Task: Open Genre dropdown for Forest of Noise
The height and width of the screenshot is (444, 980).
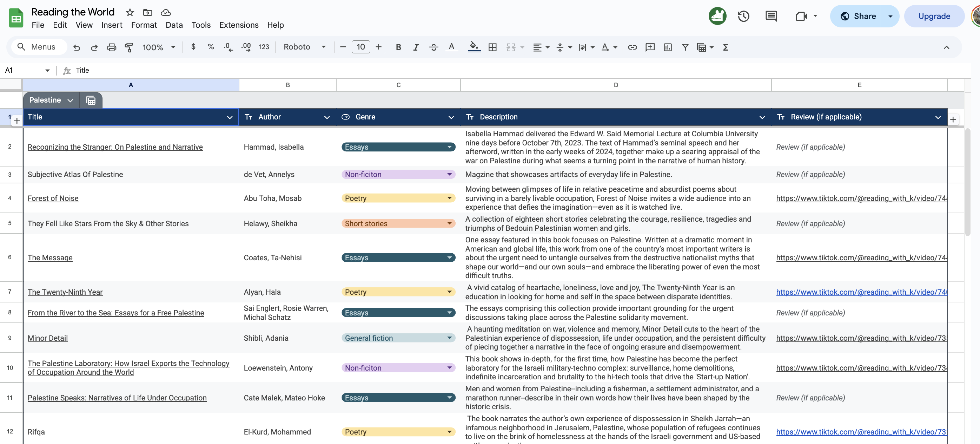Action: [x=449, y=198]
